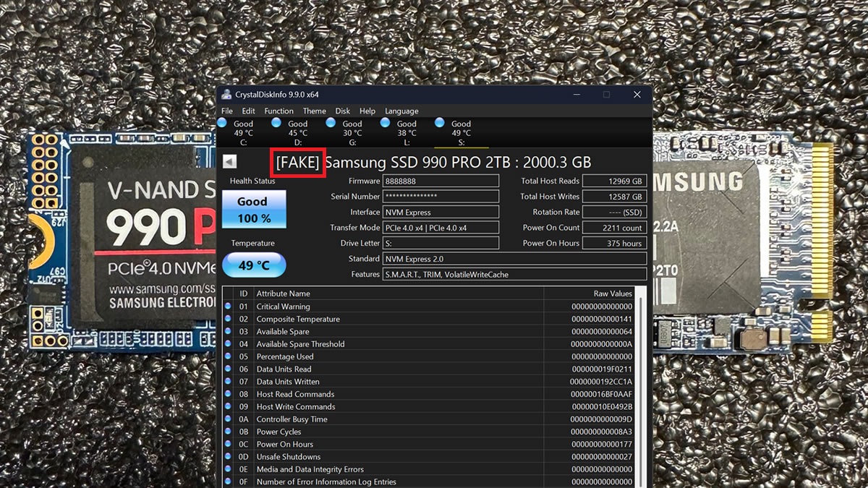Click raw value 0000000192CC1A
The height and width of the screenshot is (488, 868).
coord(602,382)
